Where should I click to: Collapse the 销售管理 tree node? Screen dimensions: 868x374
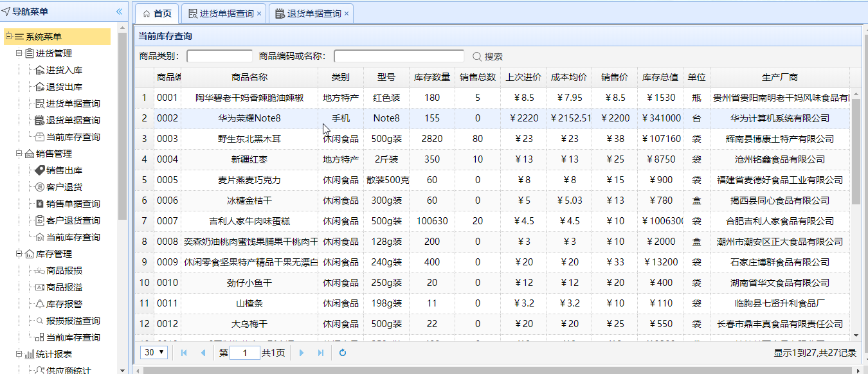click(19, 154)
